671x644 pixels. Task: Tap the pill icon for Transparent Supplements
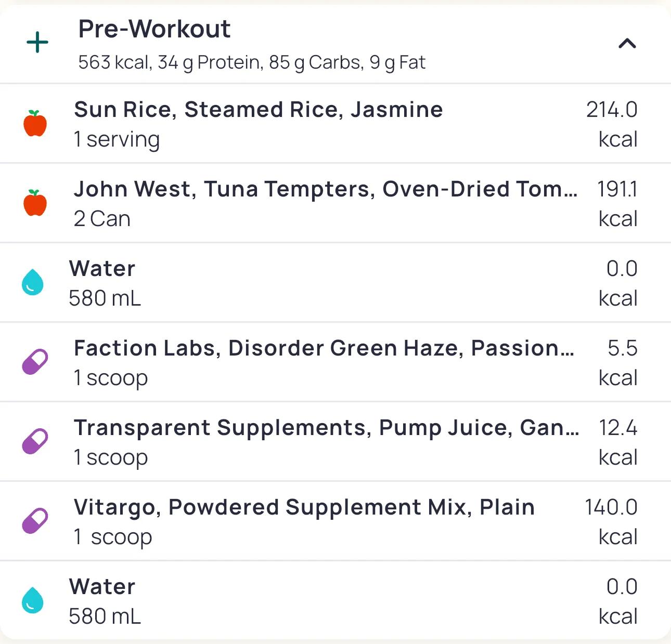point(35,441)
